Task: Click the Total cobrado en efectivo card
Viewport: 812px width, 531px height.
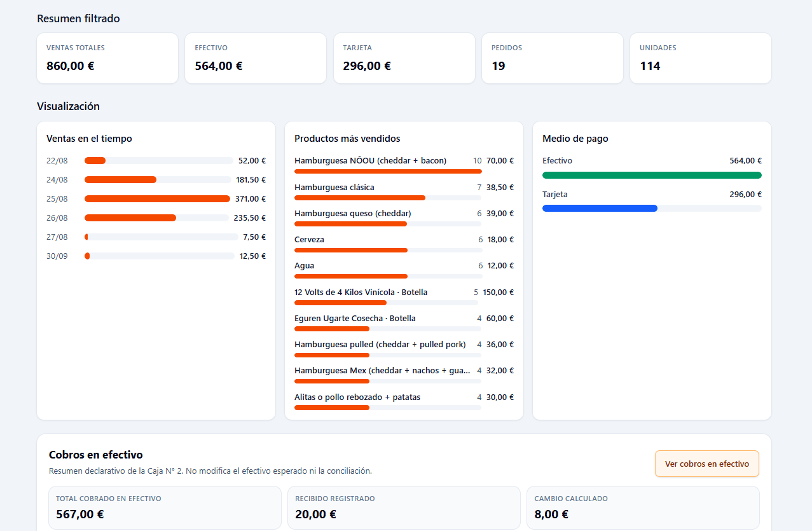Action: click(165, 508)
